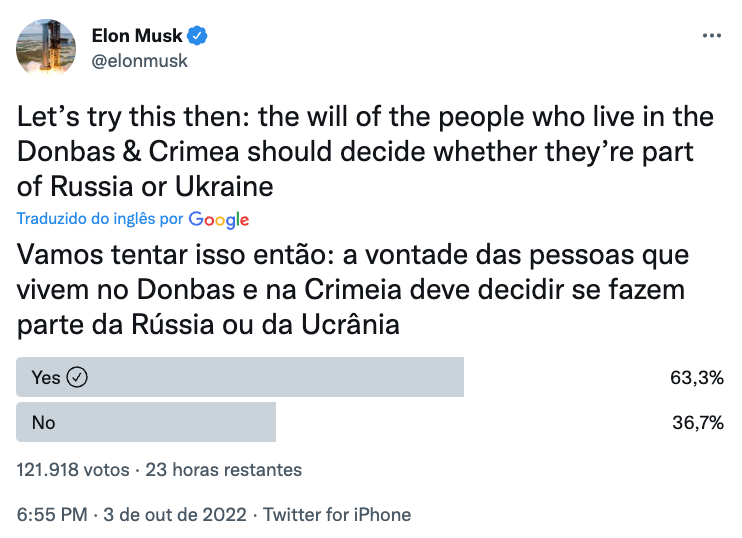Click the 36,7% No result percentage
The width and height of the screenshot is (742, 538).
point(698,422)
